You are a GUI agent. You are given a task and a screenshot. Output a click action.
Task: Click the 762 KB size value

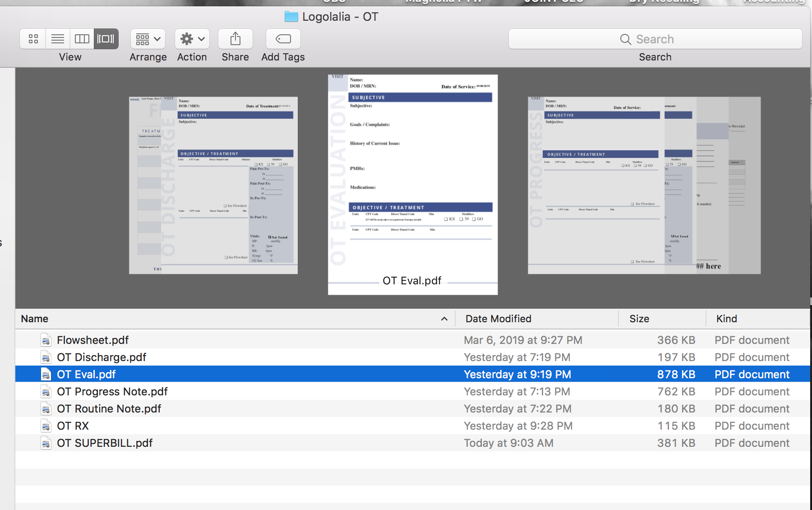pyautogui.click(x=676, y=391)
